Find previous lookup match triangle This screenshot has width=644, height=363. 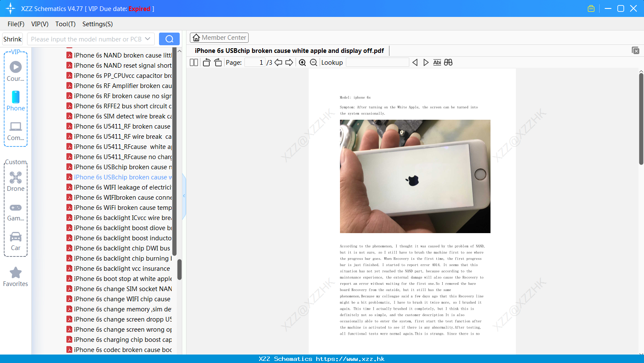[415, 63]
